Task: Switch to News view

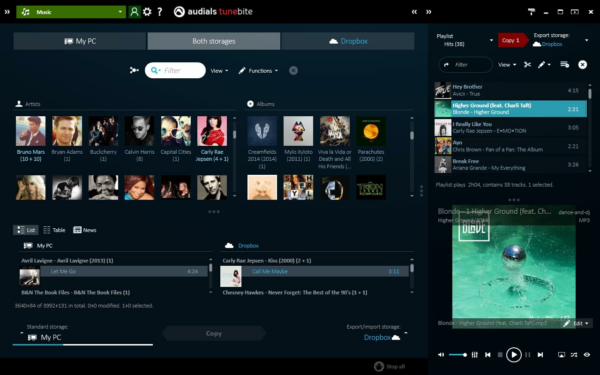Action: (85, 230)
